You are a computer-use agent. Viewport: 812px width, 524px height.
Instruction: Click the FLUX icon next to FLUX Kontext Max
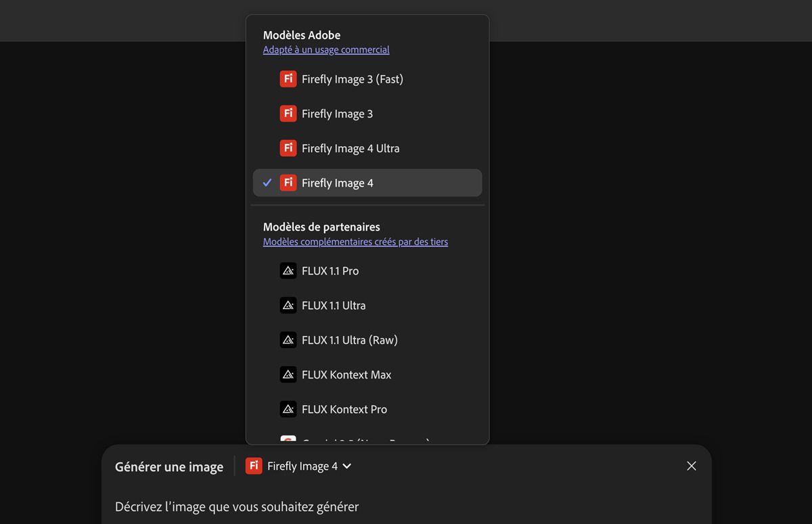click(x=288, y=375)
